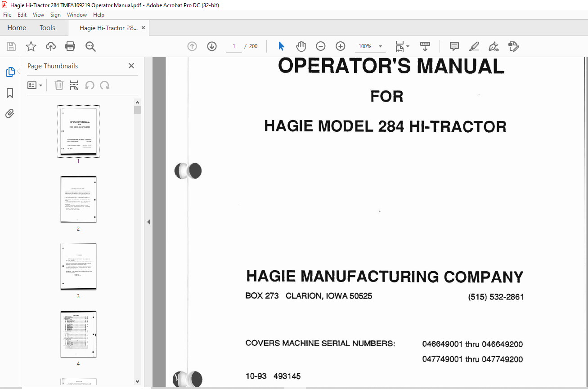Open the Sign document pen tool
Image resolution: width=588 pixels, height=389 pixels.
494,46
